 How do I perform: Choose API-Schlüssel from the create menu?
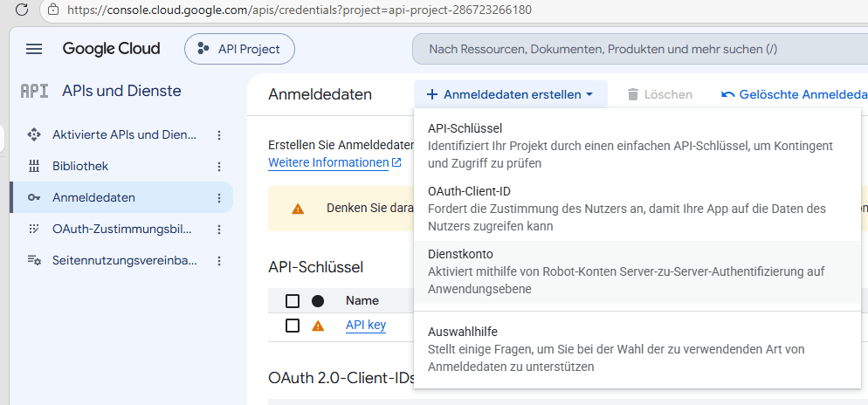pos(637,146)
